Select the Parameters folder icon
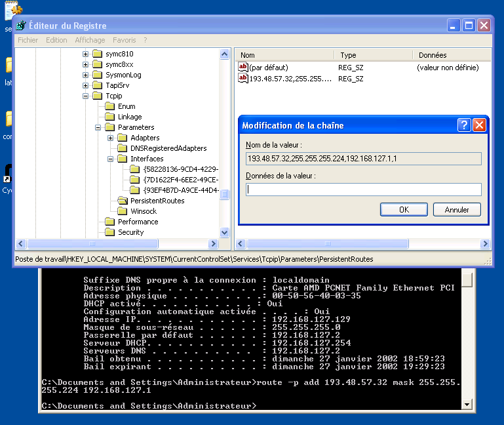504x425 pixels. click(109, 127)
